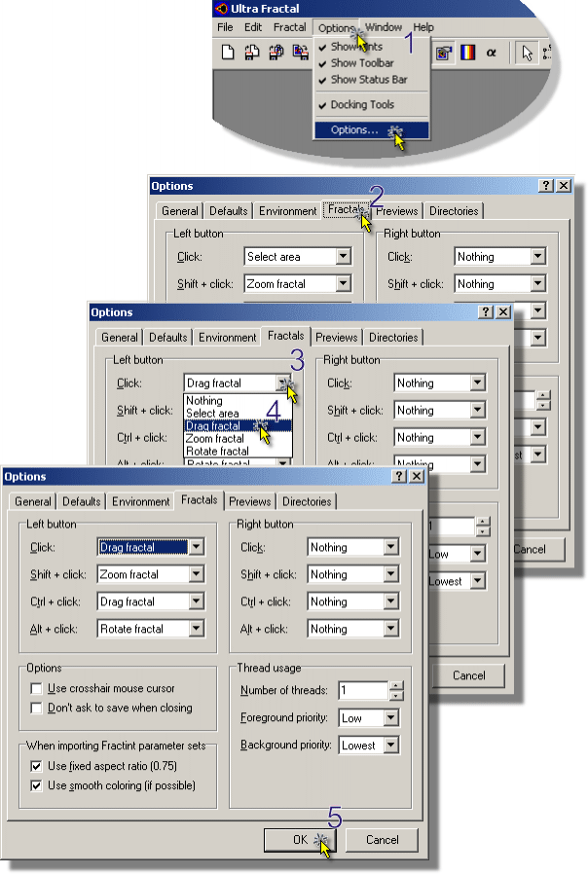
Task: Click the blank page New icon in toolbar
Action: (228, 53)
